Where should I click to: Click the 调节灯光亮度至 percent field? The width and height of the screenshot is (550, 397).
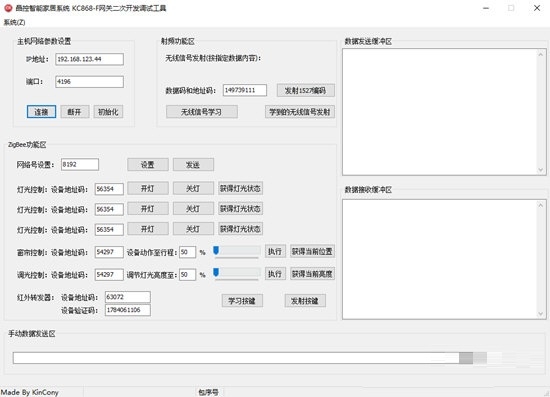coord(187,275)
